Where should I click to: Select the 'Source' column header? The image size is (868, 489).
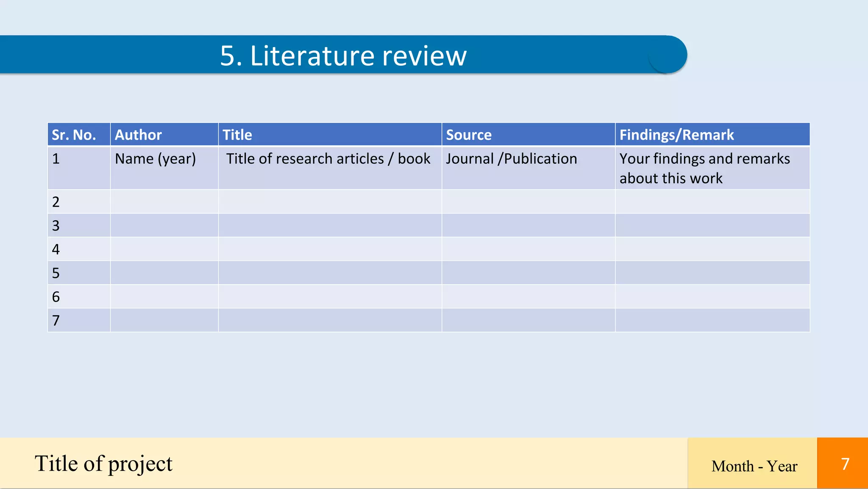click(x=529, y=134)
